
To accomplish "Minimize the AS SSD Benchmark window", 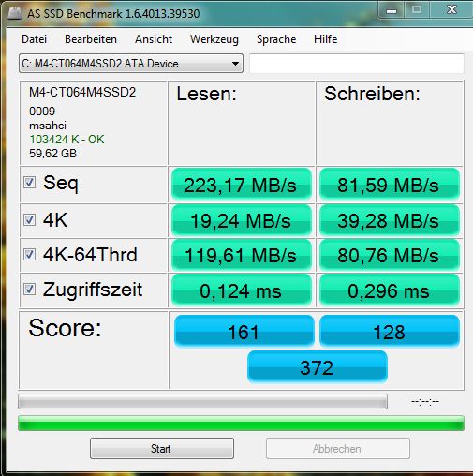I will tap(392, 10).
